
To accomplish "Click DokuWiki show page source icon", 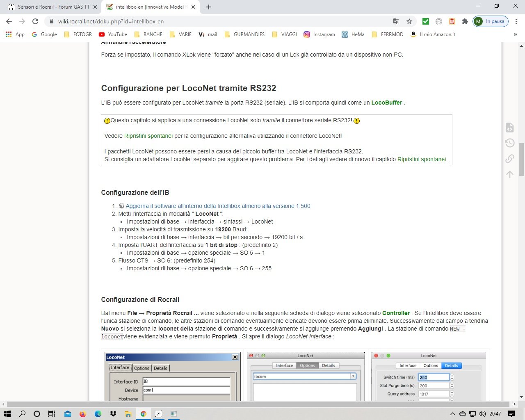I will pyautogui.click(x=509, y=128).
